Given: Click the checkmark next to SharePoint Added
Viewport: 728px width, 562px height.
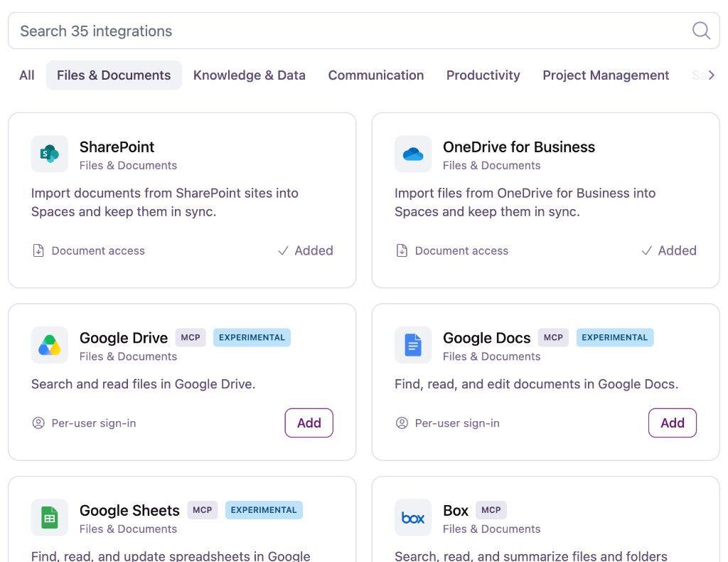Looking at the screenshot, I should [x=283, y=251].
